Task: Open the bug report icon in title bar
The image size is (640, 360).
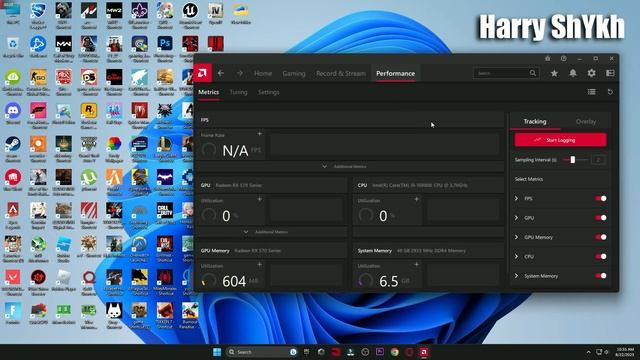Action: click(547, 58)
